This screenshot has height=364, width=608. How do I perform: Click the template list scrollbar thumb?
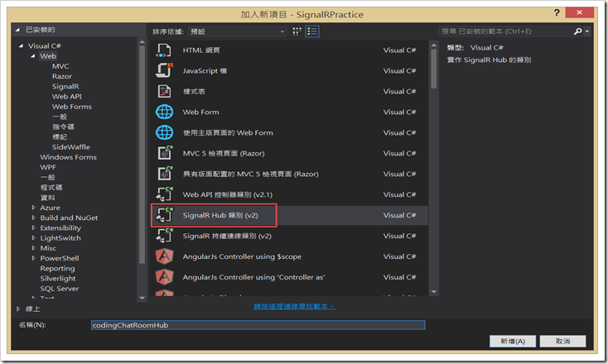tap(434, 70)
